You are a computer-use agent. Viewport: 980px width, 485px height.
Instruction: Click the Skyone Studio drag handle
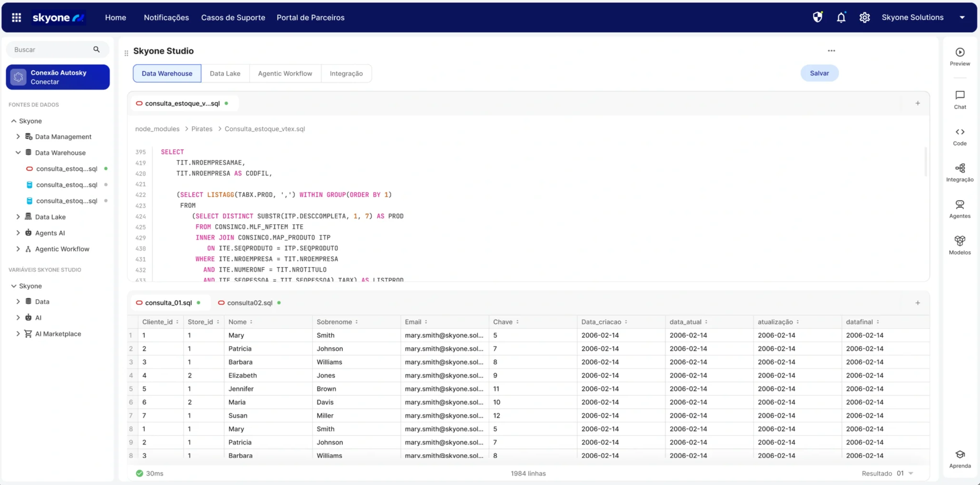click(126, 53)
